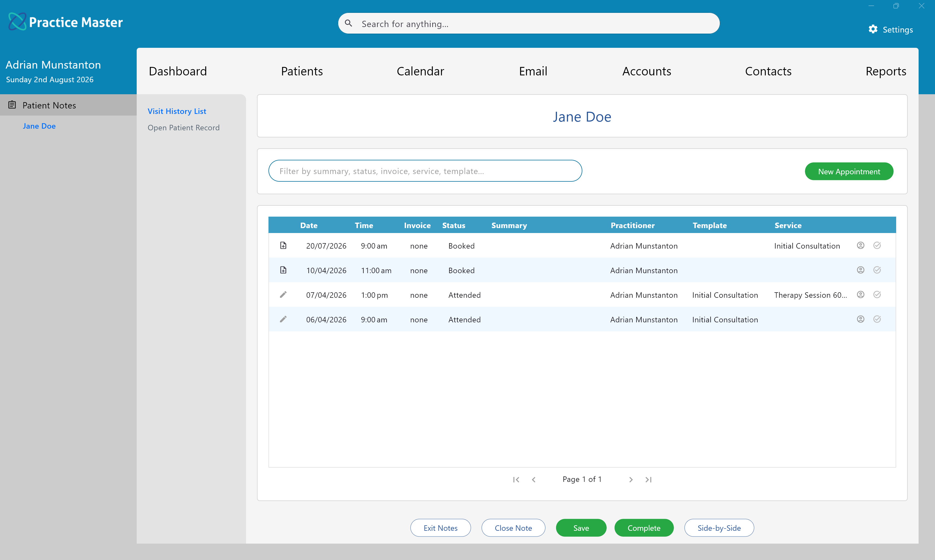The width and height of the screenshot is (935, 560).
Task: Click the green Save button
Action: pos(581,528)
